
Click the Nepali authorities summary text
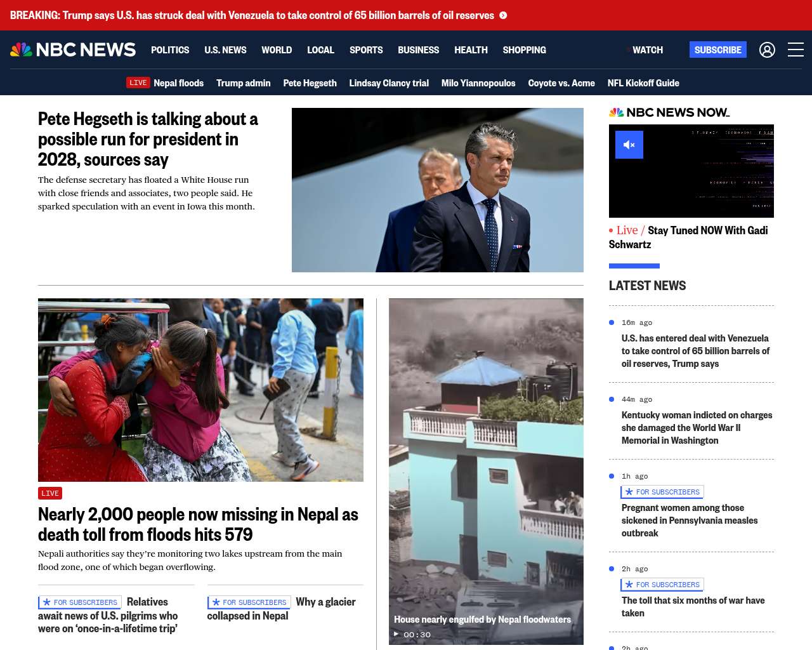(190, 560)
